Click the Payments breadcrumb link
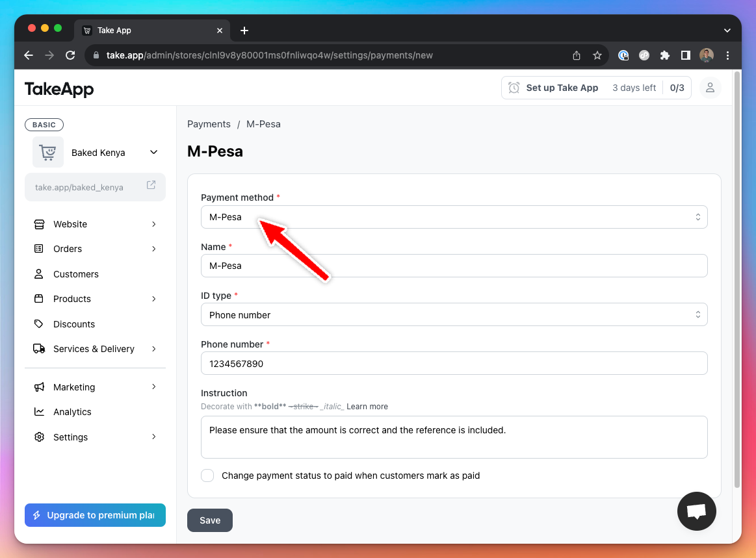 click(x=209, y=124)
